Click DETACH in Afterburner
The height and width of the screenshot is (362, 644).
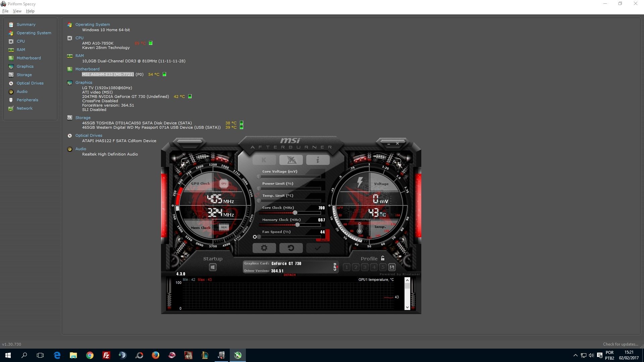pyautogui.click(x=290, y=275)
